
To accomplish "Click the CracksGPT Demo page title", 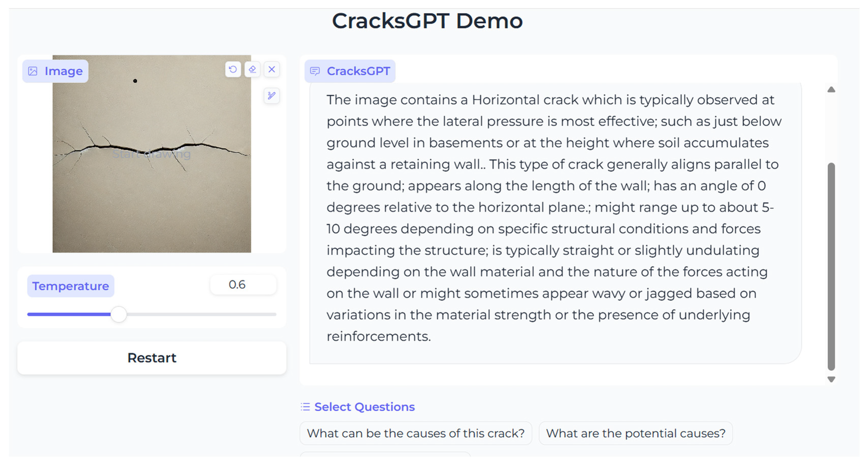I will [x=427, y=21].
